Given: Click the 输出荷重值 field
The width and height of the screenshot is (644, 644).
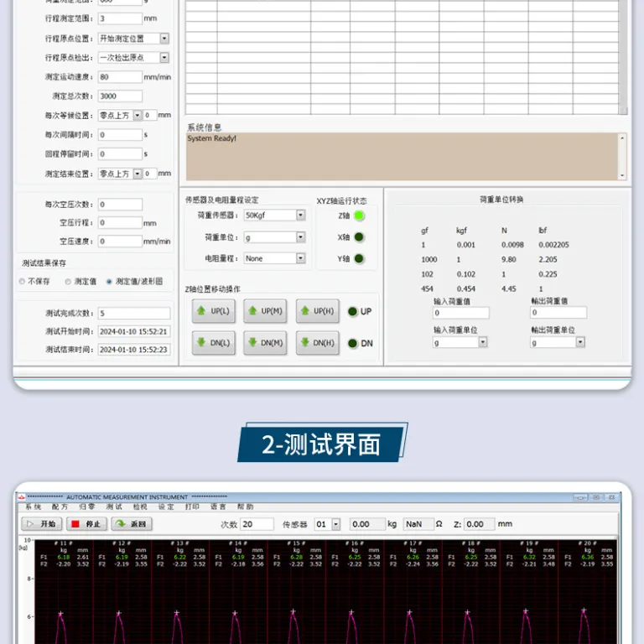Looking at the screenshot, I should [x=558, y=313].
